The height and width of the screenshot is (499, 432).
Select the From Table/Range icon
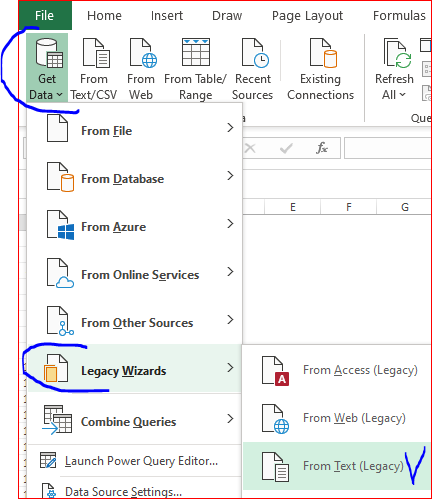[x=196, y=52]
